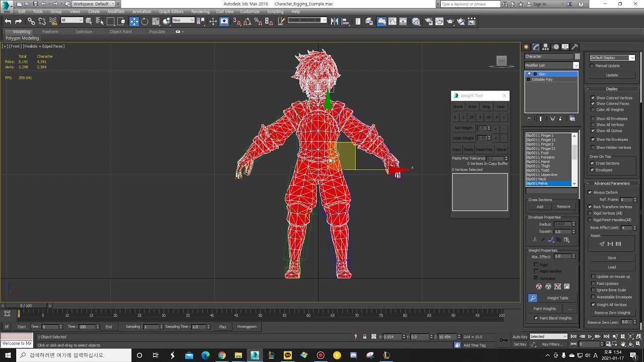This screenshot has width=644, height=362.
Task: Toggle the Skin modifier lightbulb
Action: point(529,74)
